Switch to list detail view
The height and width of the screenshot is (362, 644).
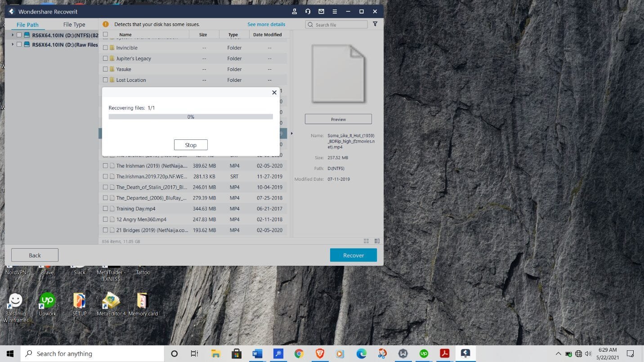coord(377,241)
